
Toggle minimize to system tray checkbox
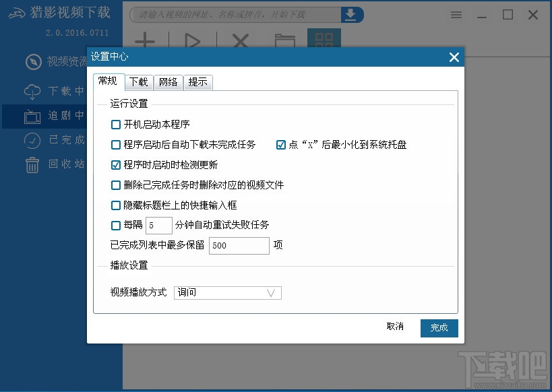pos(281,145)
